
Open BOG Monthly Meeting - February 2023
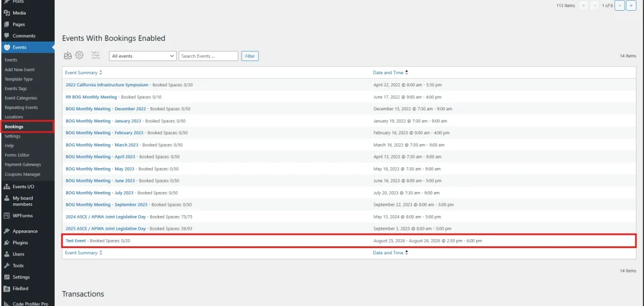coord(104,133)
